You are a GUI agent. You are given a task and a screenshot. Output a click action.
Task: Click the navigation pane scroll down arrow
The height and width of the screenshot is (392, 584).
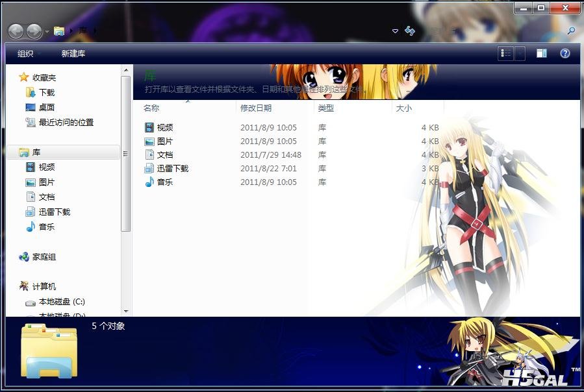(126, 312)
